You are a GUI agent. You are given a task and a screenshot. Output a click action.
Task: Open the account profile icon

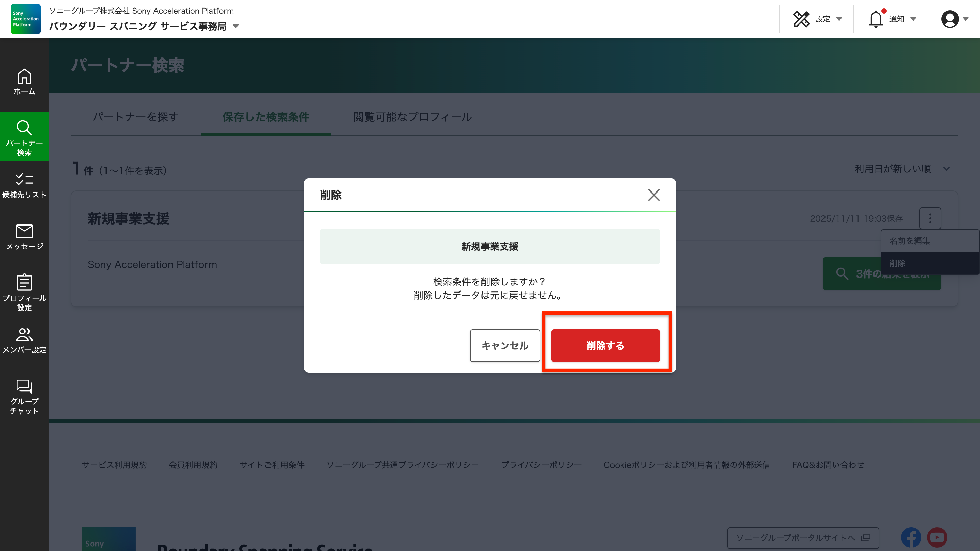(950, 19)
